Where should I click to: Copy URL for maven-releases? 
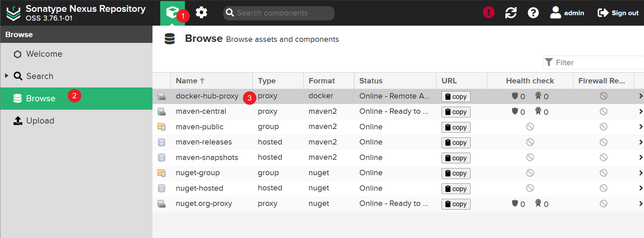[456, 142]
